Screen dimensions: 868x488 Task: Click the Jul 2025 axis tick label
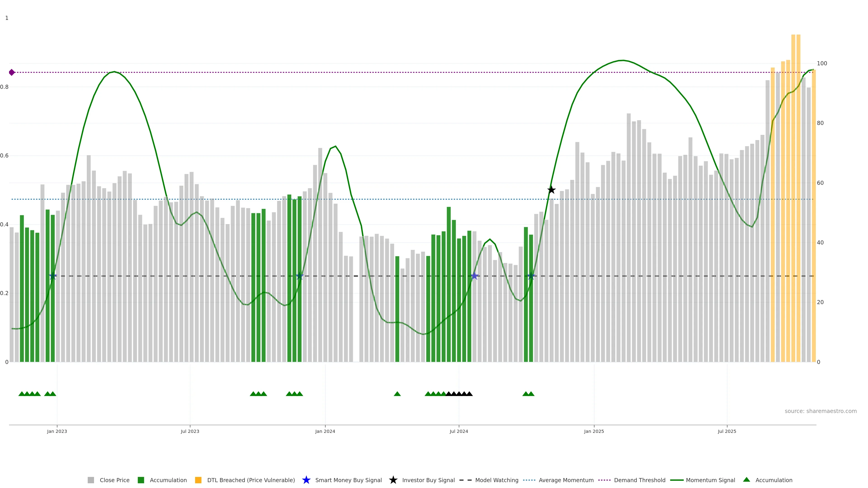click(x=727, y=432)
